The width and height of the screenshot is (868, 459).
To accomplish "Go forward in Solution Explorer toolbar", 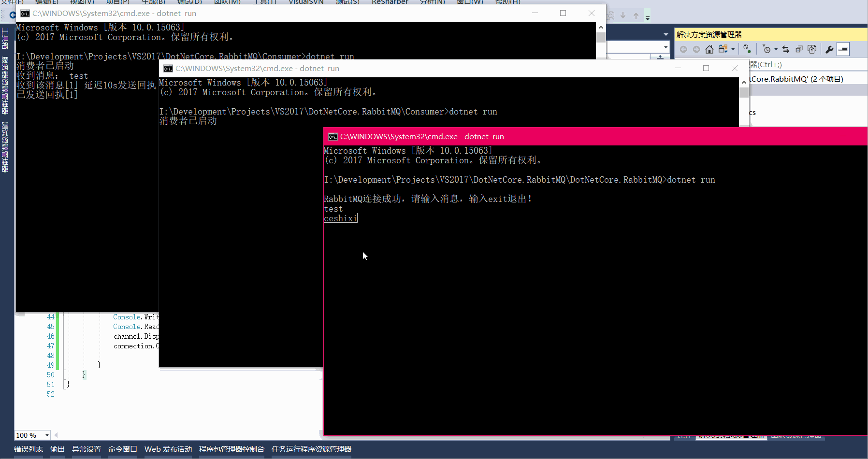I will pos(696,49).
